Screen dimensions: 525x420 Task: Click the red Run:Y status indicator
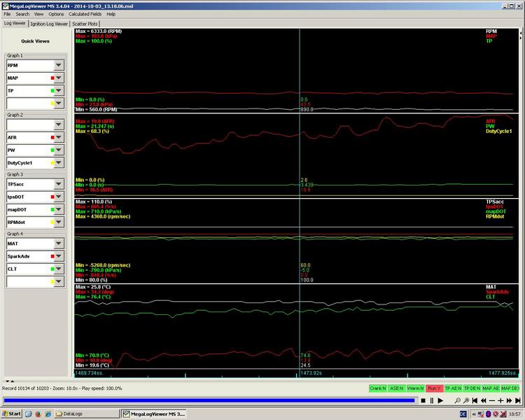tap(434, 388)
